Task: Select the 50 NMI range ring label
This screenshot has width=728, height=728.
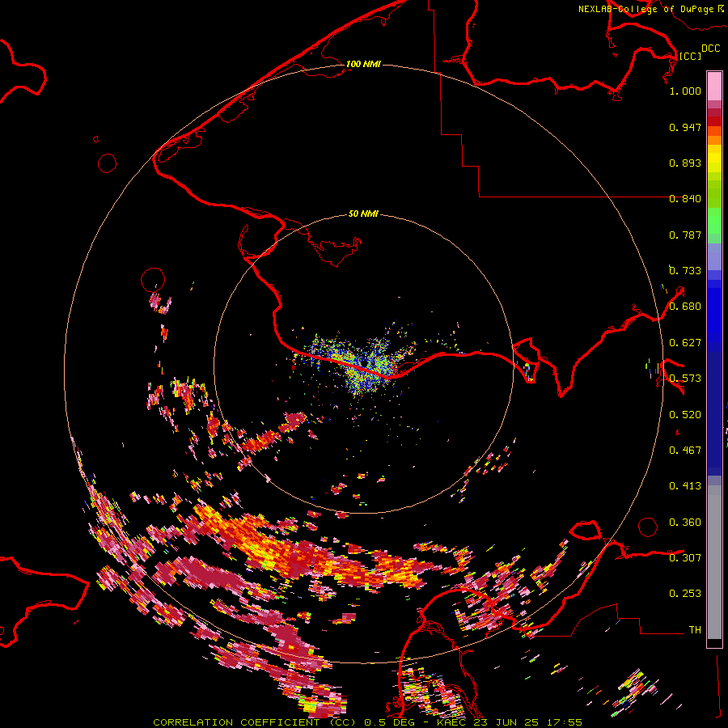Action: click(x=363, y=214)
